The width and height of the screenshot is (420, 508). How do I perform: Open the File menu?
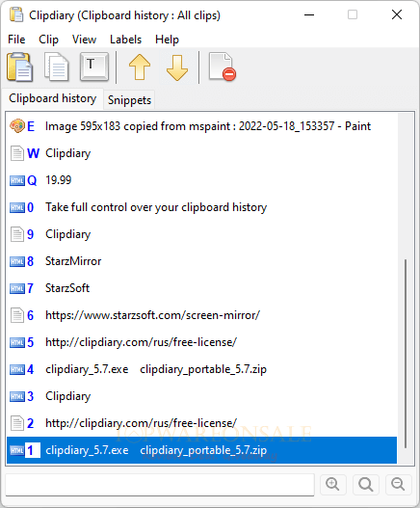pos(16,40)
